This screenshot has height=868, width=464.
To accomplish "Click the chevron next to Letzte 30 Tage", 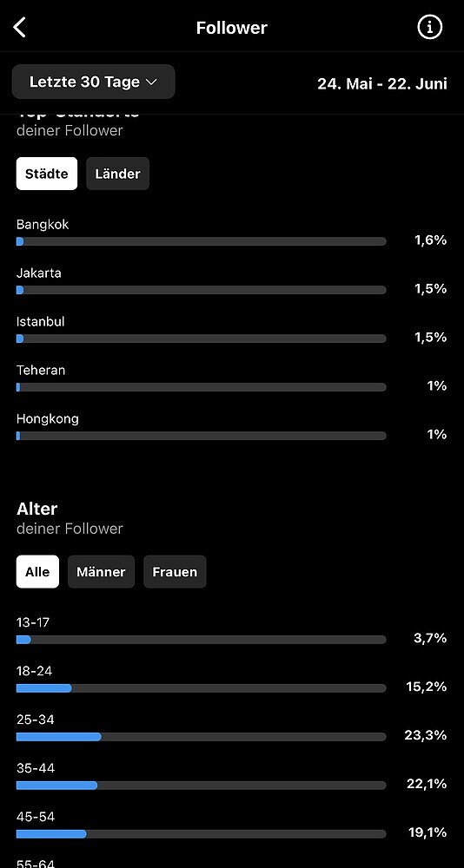I will point(151,82).
